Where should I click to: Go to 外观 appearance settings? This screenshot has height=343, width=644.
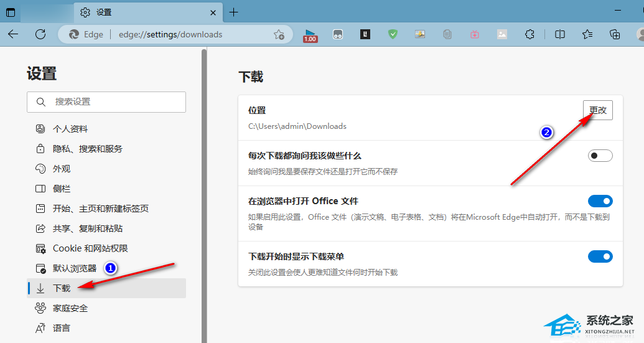[x=62, y=169]
